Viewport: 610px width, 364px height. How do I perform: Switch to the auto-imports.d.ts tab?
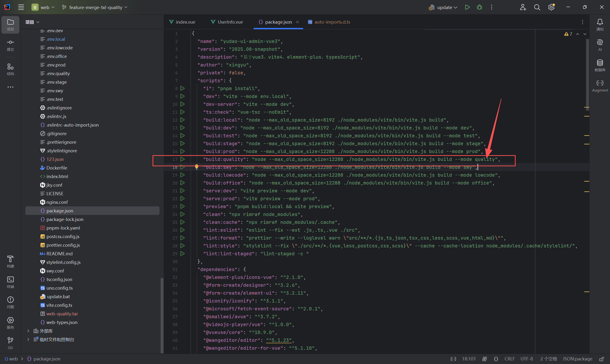click(x=332, y=22)
